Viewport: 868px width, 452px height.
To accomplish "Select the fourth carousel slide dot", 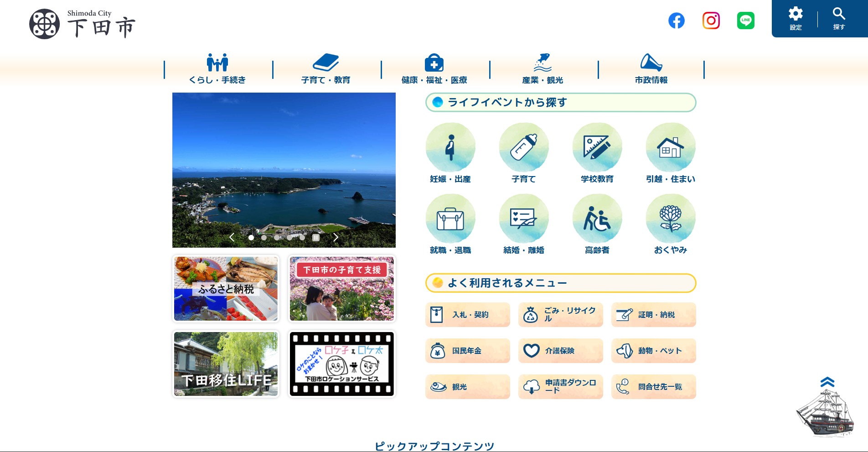I will coord(289,237).
